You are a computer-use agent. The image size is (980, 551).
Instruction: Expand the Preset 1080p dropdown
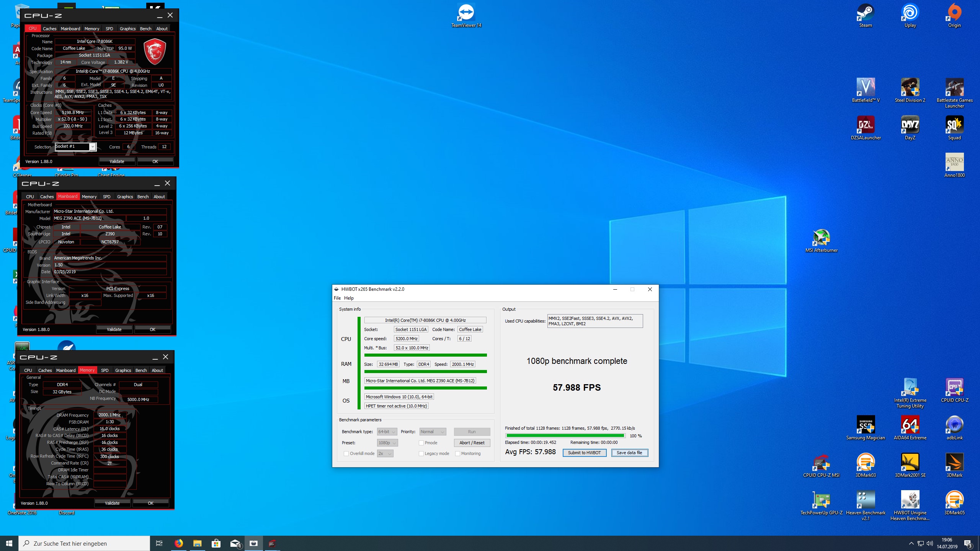click(x=387, y=443)
